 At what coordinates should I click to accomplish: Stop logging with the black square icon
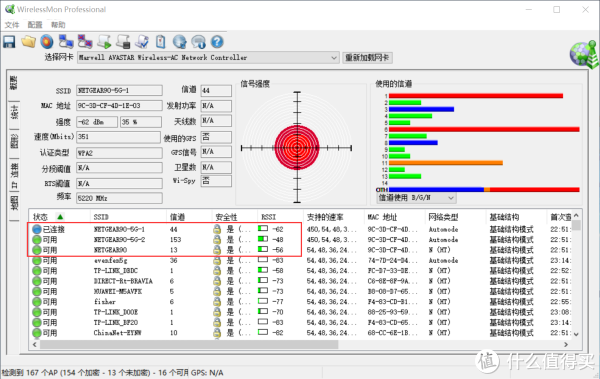click(x=123, y=42)
